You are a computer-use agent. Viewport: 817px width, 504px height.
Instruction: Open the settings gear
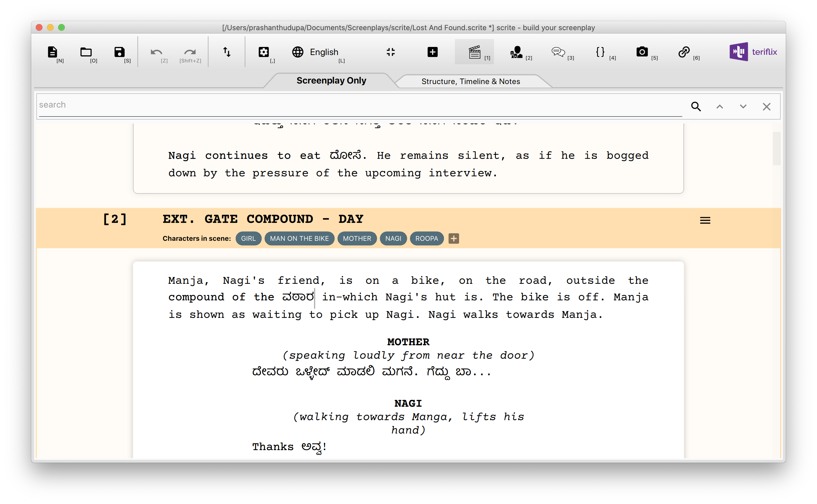(x=264, y=52)
